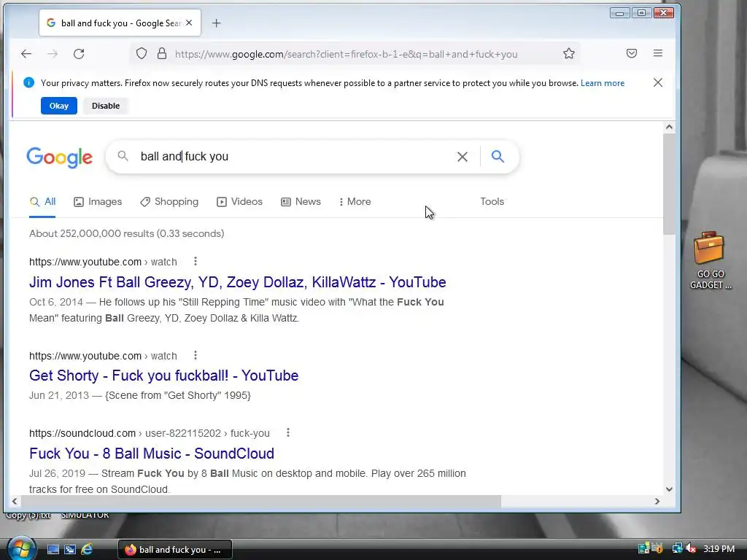Image resolution: width=747 pixels, height=560 pixels.
Task: Click the Google logo
Action: (x=60, y=157)
